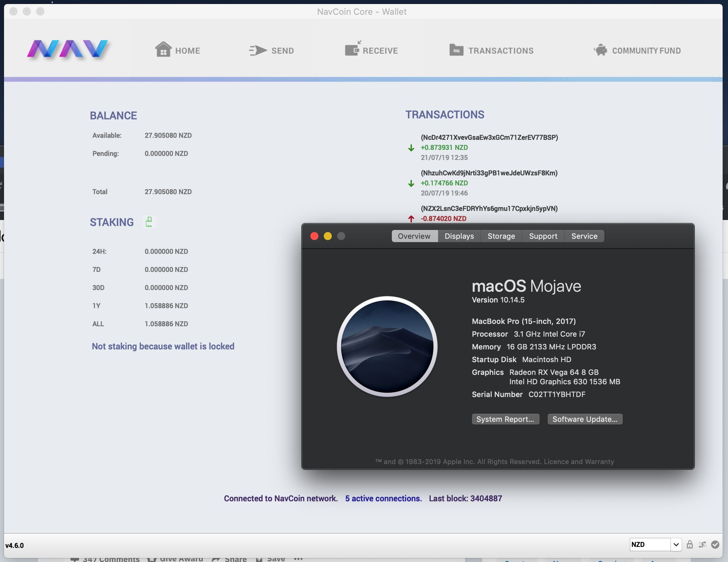Open the Transactions page
The width and height of the screenshot is (728, 562).
pyautogui.click(x=491, y=50)
